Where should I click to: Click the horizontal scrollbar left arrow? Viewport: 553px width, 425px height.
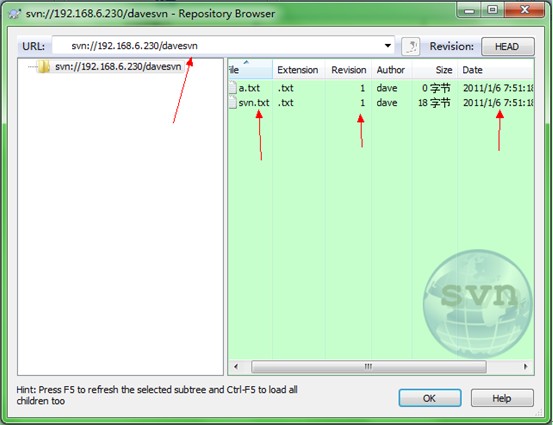point(236,366)
